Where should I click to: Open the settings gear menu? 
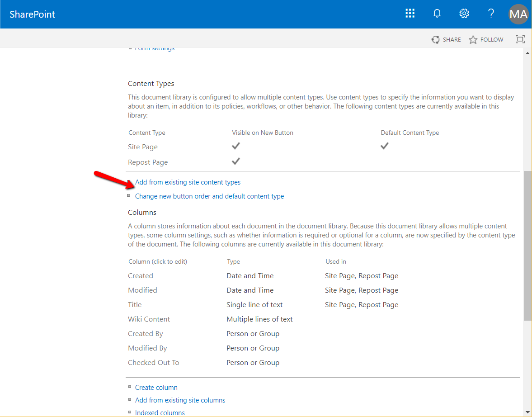coord(464,13)
